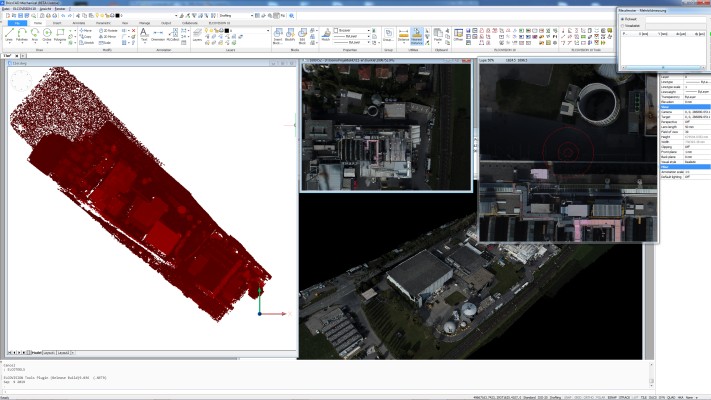Open the Layers manager icon
711x400 pixels.
[x=197, y=34]
